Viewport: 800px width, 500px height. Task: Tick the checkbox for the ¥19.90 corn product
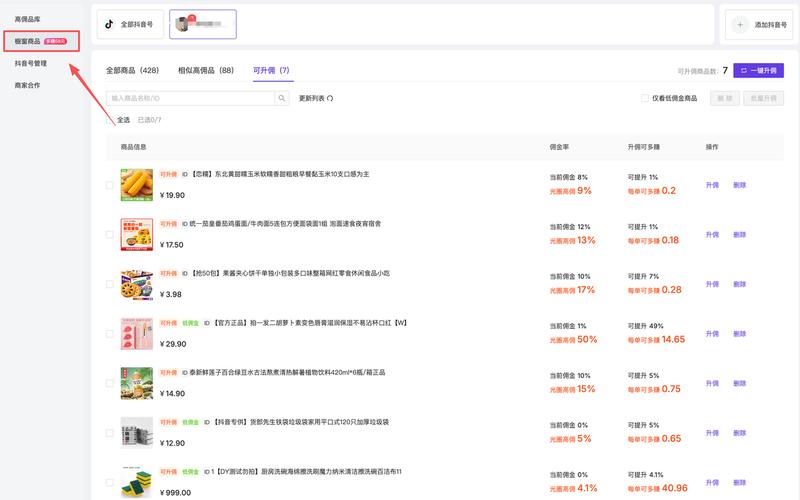[x=110, y=184]
